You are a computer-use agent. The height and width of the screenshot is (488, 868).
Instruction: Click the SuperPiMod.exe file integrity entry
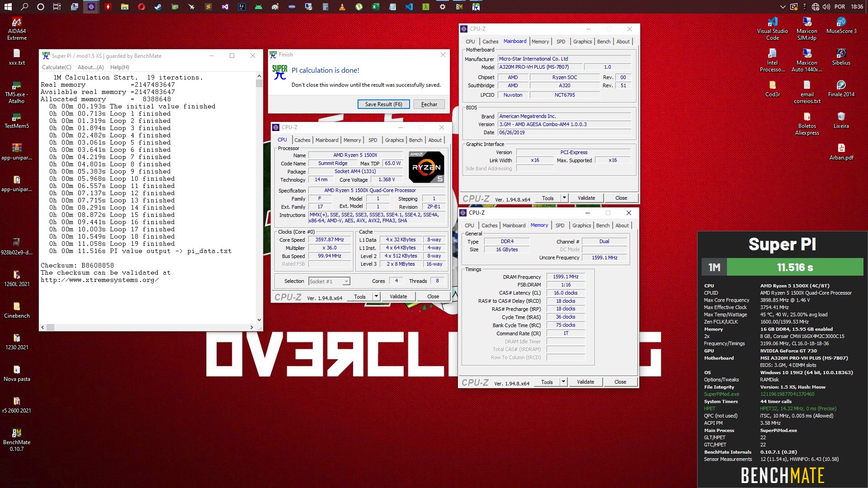(x=722, y=394)
